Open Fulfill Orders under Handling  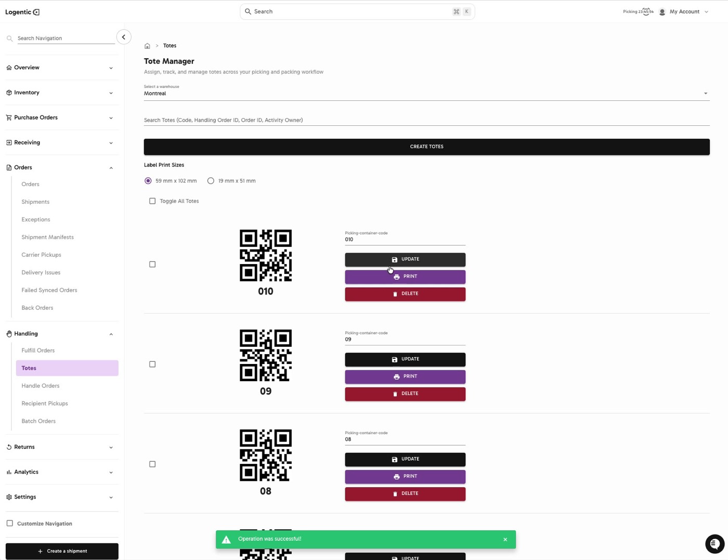point(38,350)
